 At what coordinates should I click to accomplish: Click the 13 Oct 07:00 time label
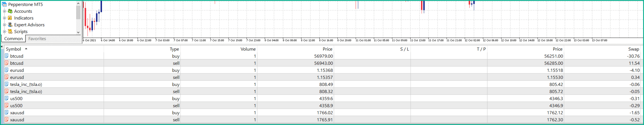point(600,40)
